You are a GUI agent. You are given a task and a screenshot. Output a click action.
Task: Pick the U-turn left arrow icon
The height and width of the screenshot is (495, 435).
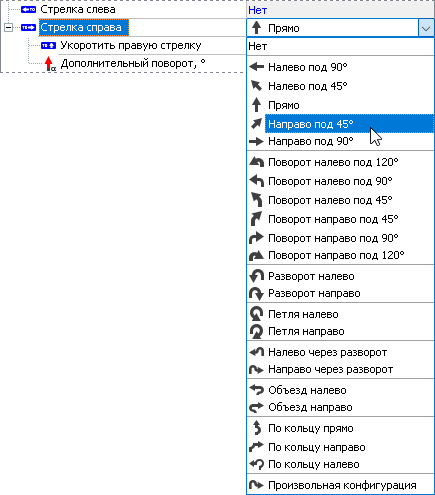click(x=256, y=276)
